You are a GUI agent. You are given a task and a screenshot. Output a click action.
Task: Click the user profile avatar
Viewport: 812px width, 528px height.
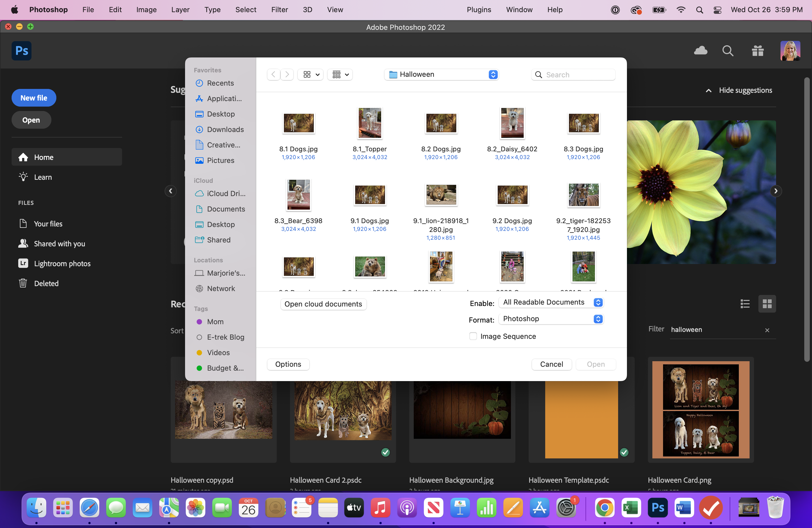tap(790, 51)
